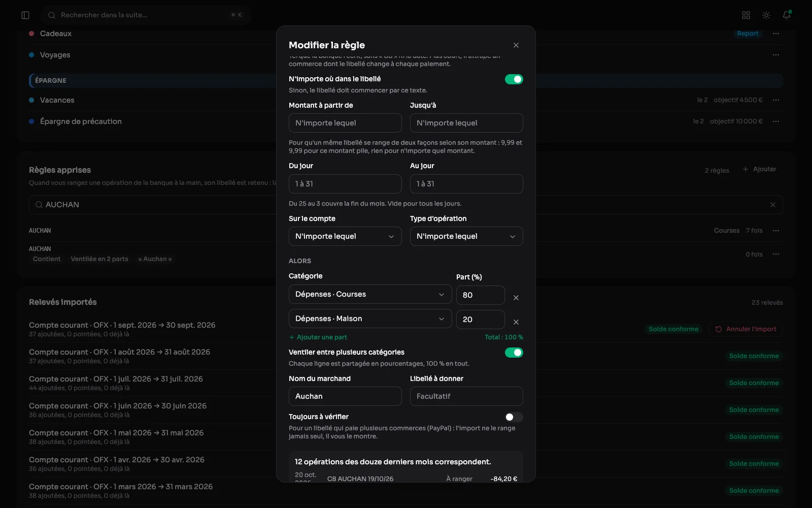The height and width of the screenshot is (508, 812).
Task: Click the Du jour field
Action: (x=345, y=184)
